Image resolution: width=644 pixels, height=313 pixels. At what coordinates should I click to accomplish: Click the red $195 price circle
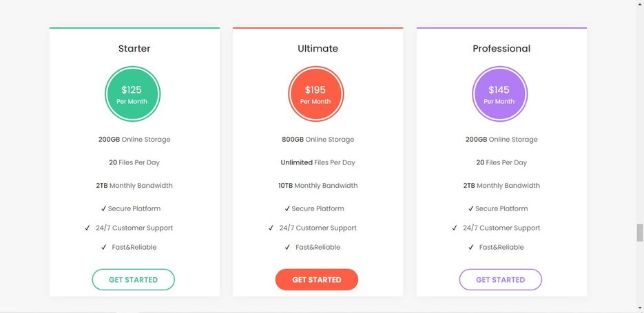[x=316, y=94]
